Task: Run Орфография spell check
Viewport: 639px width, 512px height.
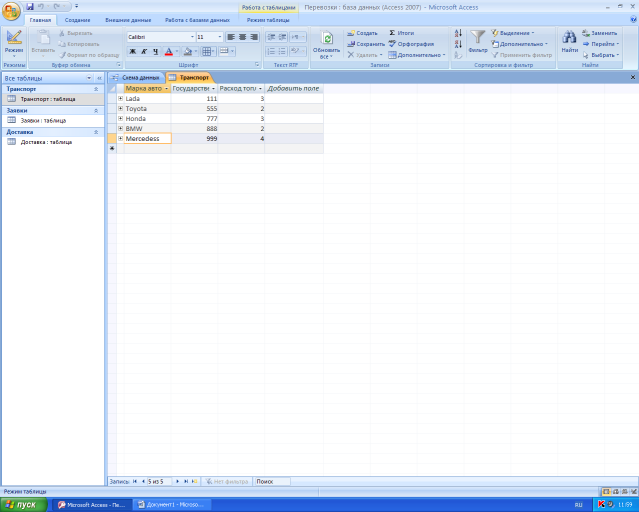Action: point(411,44)
